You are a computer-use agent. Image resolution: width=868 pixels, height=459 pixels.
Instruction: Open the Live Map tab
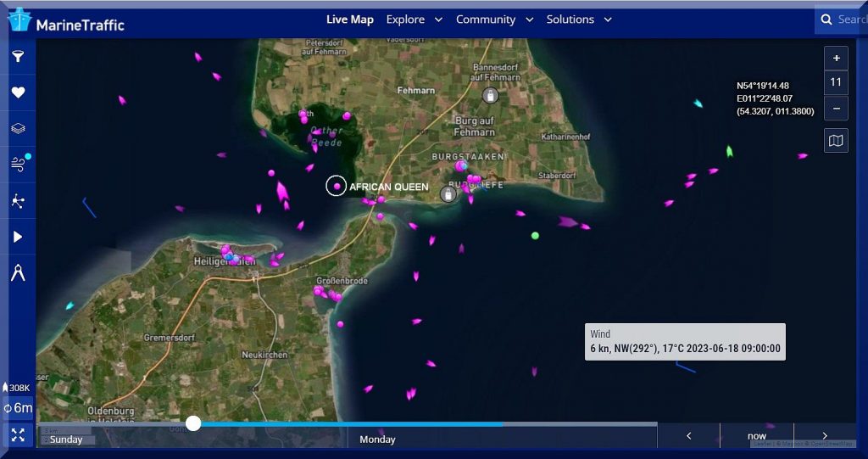349,20
